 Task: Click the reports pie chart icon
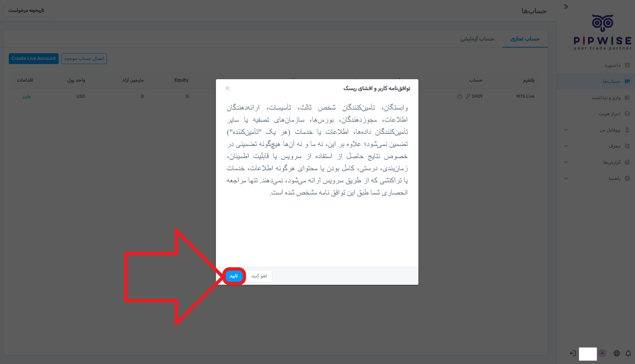tap(627, 162)
